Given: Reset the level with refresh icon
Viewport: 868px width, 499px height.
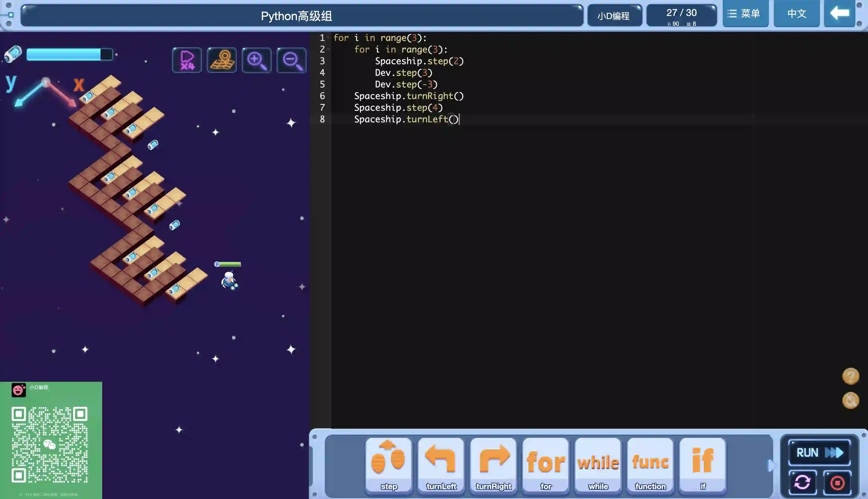Looking at the screenshot, I should pos(803,483).
